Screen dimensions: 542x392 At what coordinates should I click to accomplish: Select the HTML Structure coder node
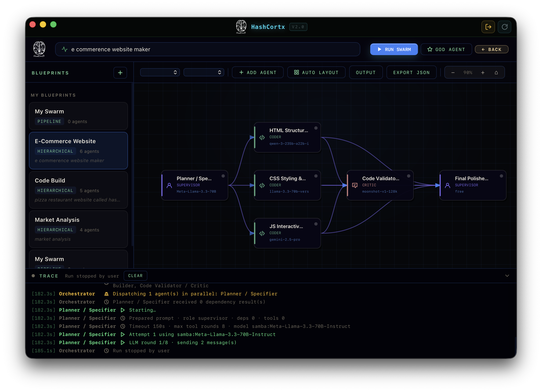click(x=287, y=138)
